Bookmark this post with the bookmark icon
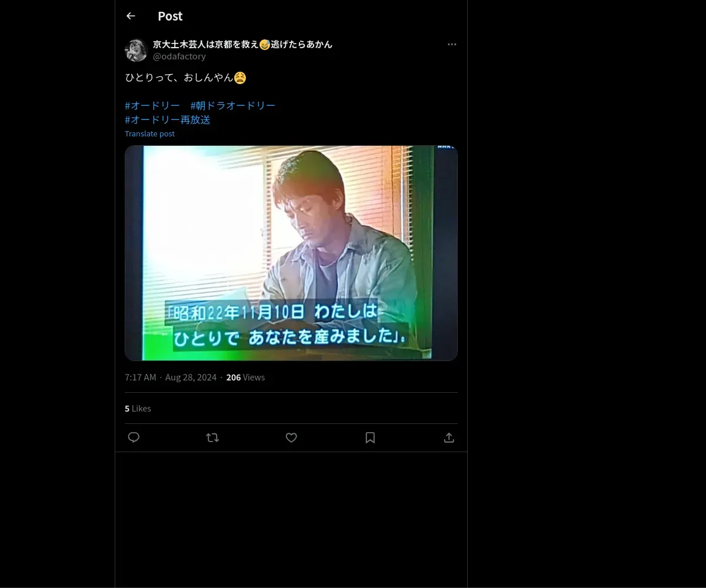This screenshot has height=588, width=706. pos(370,437)
